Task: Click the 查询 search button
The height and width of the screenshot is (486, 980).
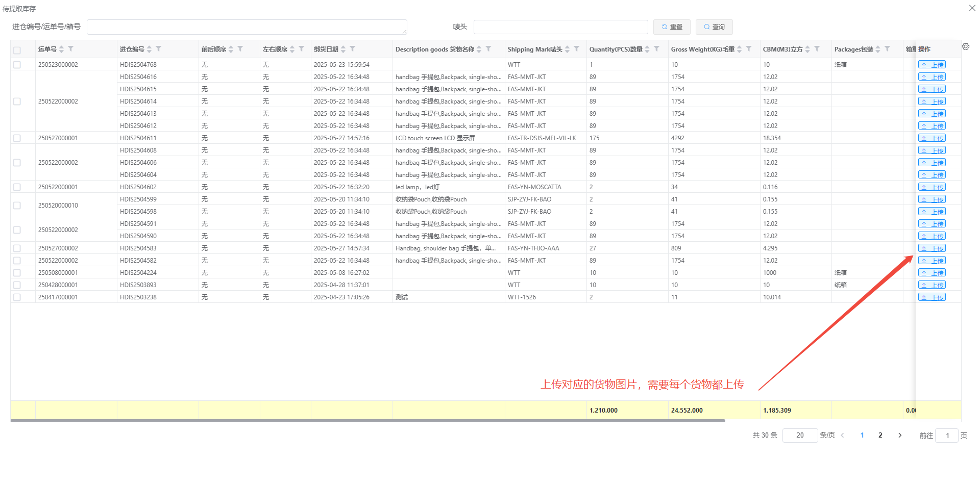Action: click(x=714, y=27)
